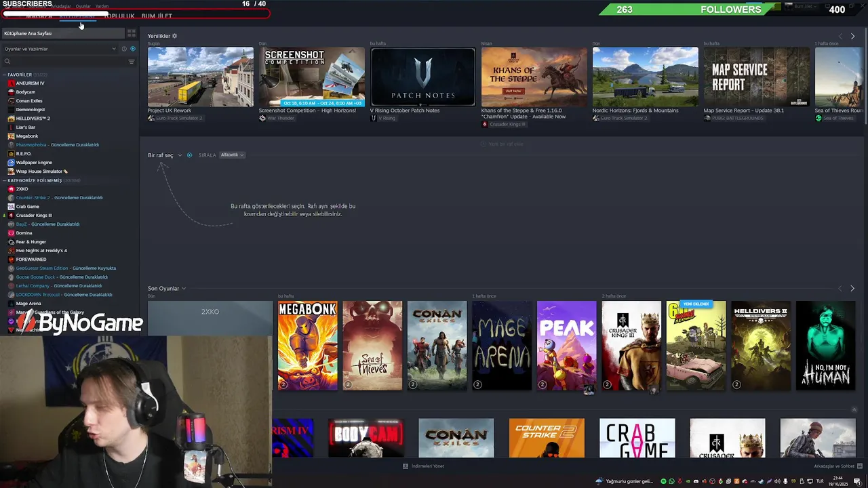Image resolution: width=868 pixels, height=488 pixels.
Task: Go back in Son Oyunlar shelf arrow
Action: pyautogui.click(x=840, y=289)
